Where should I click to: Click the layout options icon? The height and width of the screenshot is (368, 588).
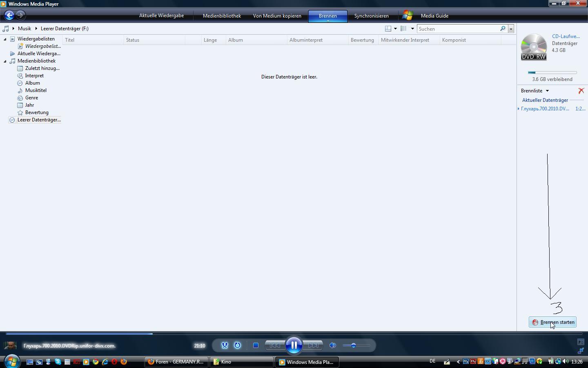coord(388,29)
